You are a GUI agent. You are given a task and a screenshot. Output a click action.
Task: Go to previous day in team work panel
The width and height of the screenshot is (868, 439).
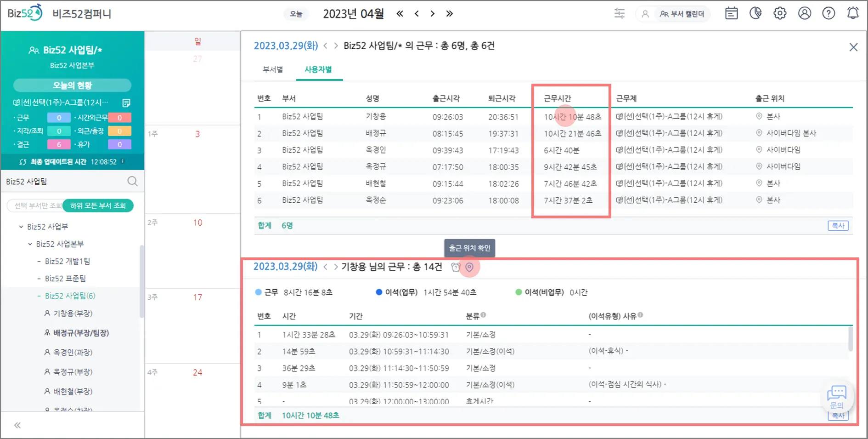coord(326,46)
